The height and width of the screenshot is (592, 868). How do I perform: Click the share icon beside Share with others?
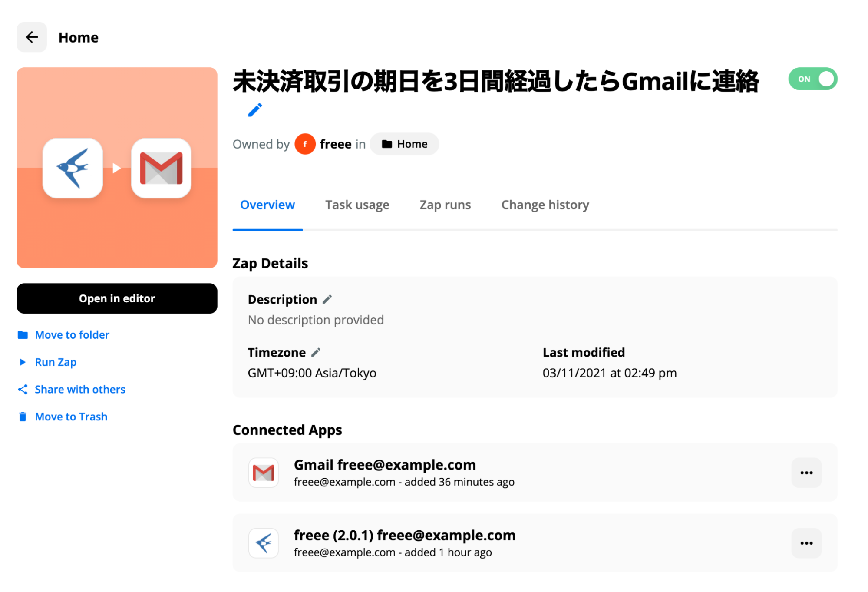coord(23,390)
